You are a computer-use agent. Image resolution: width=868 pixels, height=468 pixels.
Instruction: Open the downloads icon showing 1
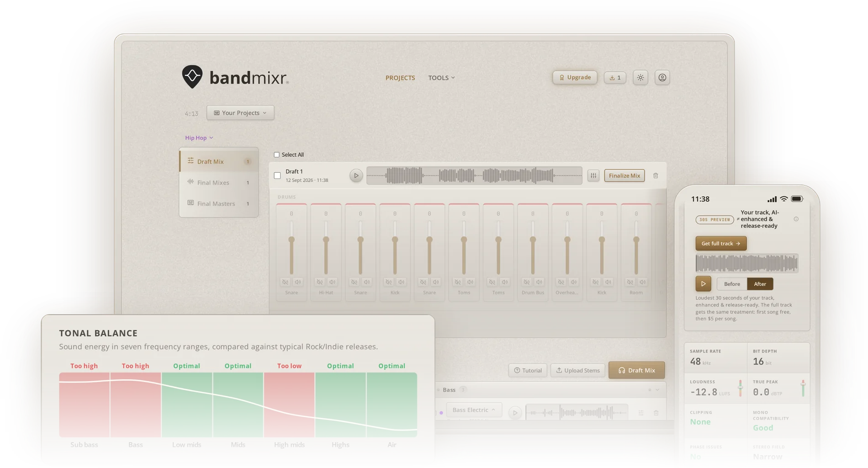614,78
